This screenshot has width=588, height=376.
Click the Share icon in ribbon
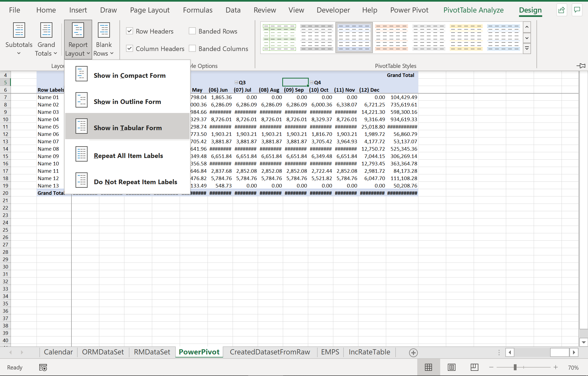click(562, 10)
